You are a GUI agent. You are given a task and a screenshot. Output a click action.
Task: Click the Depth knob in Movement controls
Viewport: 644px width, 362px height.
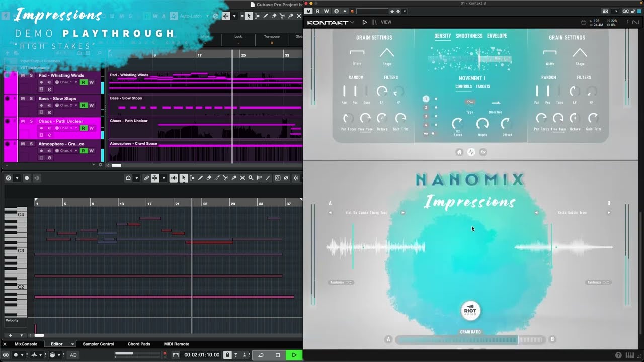[482, 124]
